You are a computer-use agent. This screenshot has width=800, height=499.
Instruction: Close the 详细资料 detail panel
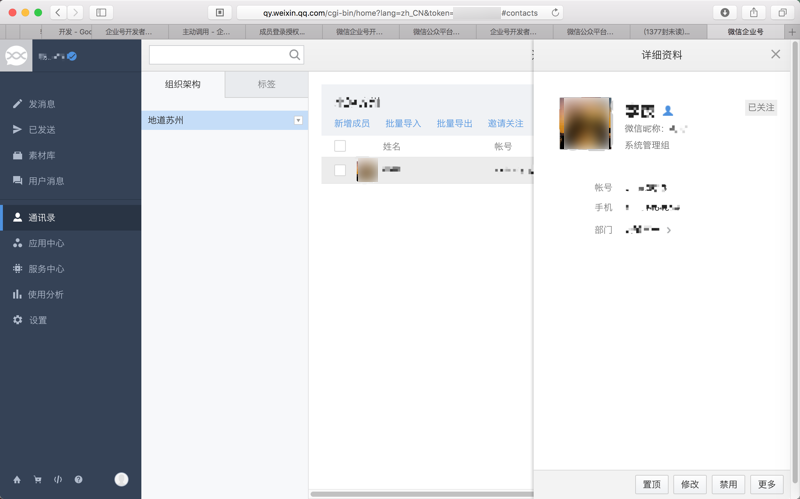coord(776,54)
